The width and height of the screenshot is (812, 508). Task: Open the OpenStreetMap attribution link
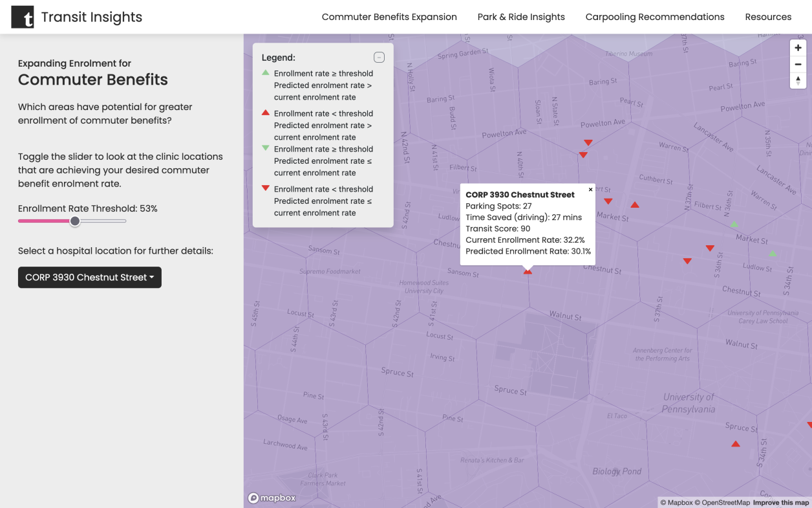(723, 503)
